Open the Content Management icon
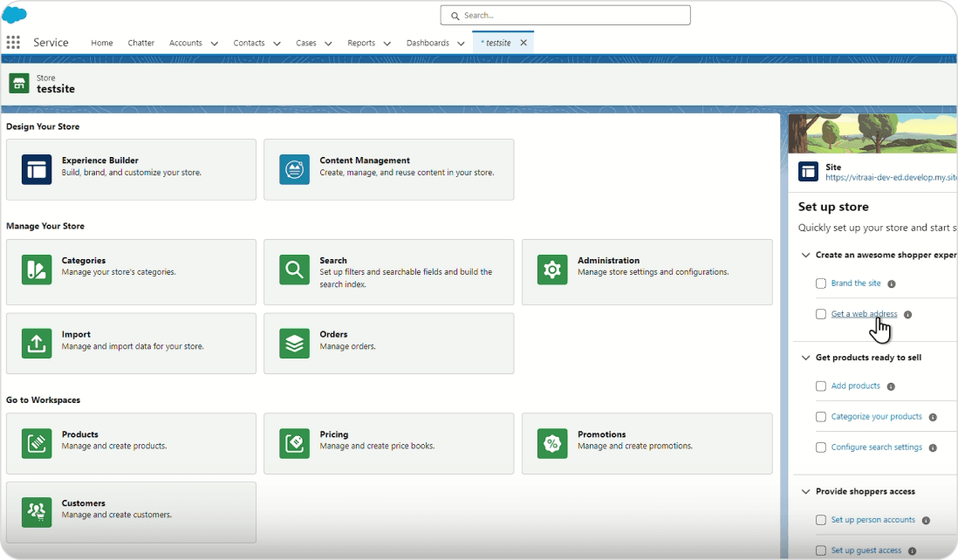Image resolution: width=958 pixels, height=560 pixels. [x=295, y=169]
